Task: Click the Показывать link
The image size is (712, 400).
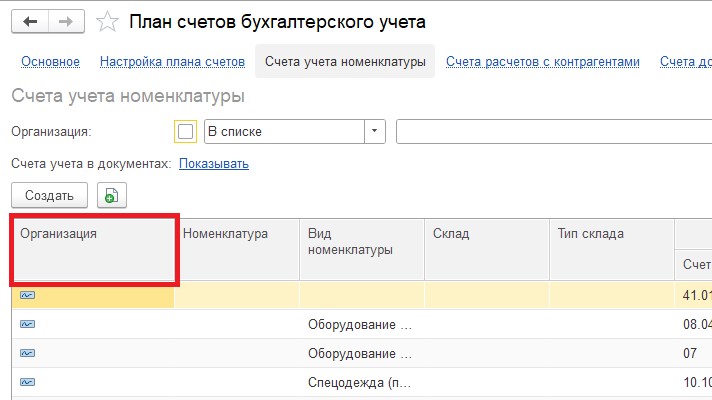Action: pos(214,163)
